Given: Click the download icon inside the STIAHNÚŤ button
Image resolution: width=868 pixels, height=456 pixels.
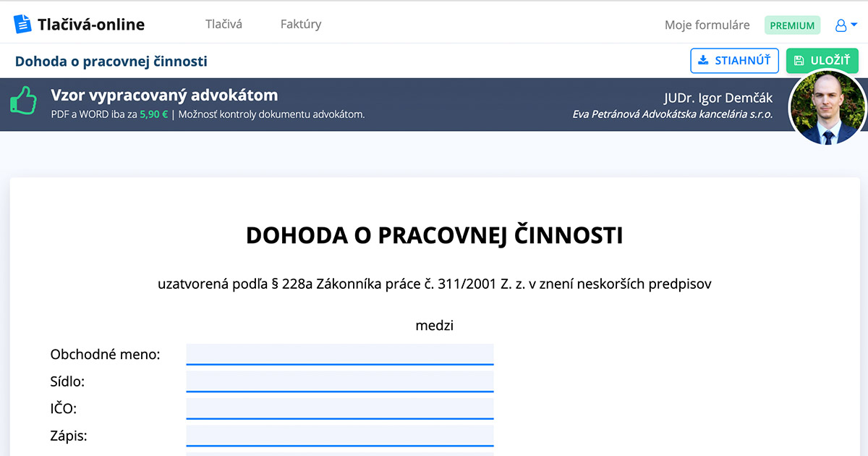Looking at the screenshot, I should [703, 60].
